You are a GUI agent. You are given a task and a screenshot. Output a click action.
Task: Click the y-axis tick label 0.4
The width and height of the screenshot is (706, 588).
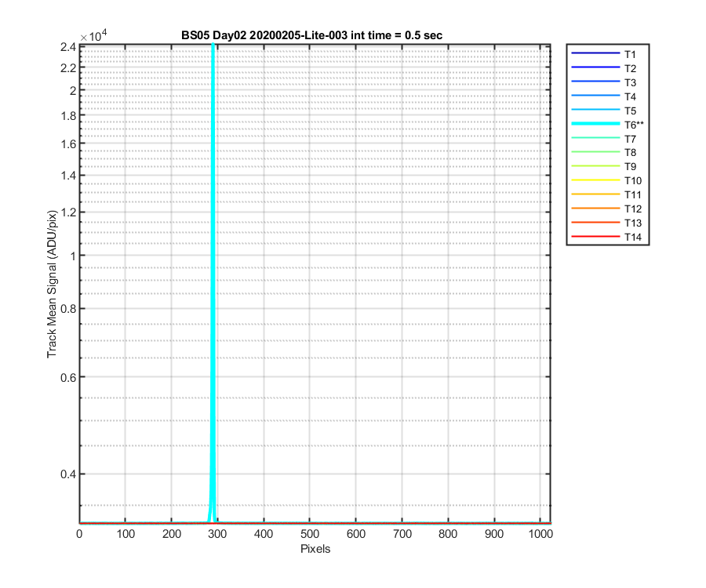click(x=68, y=474)
